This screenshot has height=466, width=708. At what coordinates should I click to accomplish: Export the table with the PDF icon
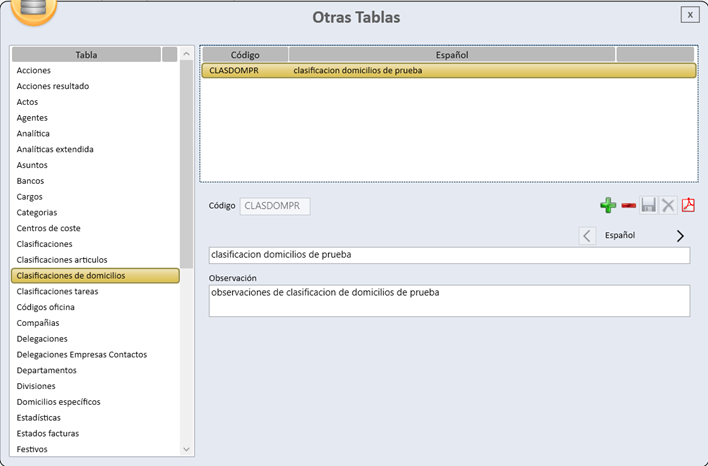[x=688, y=206]
